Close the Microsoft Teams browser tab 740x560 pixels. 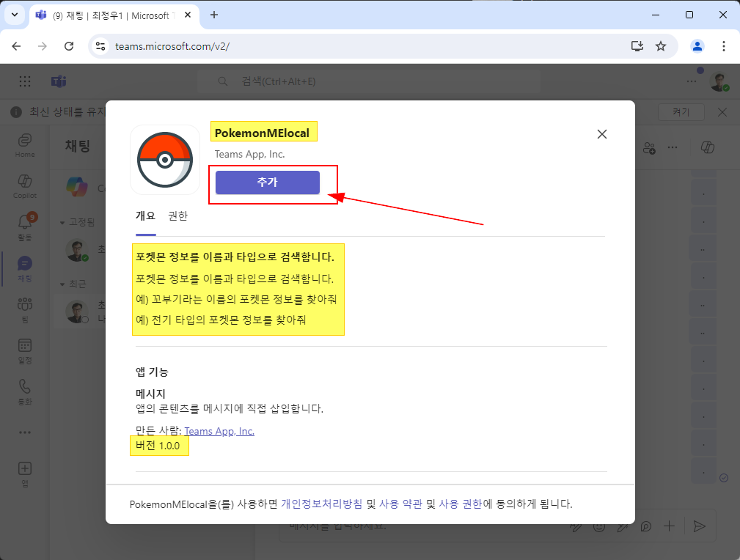coord(187,15)
